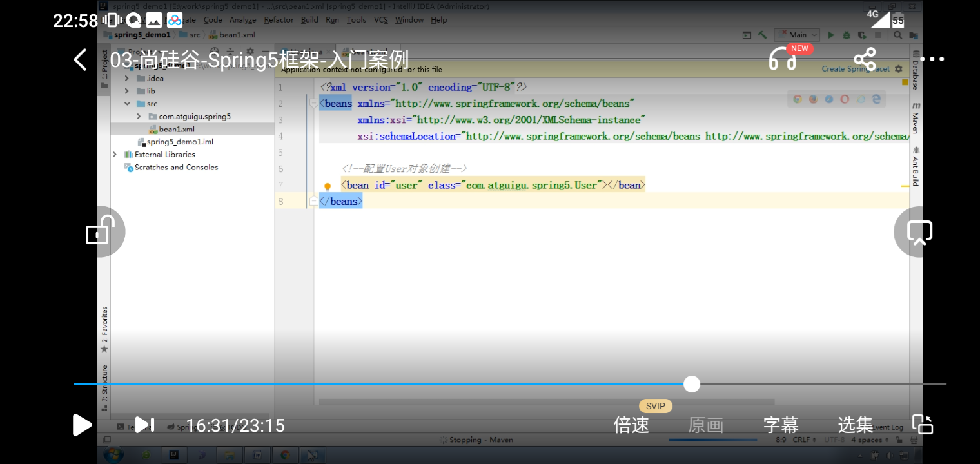This screenshot has width=980, height=464.
Task: Open the Help menu
Action: (439, 20)
